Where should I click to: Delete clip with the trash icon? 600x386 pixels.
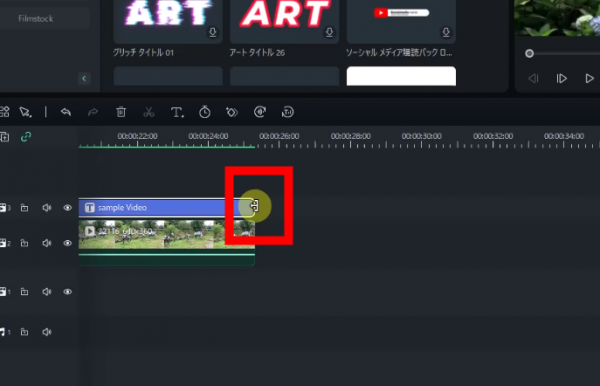click(121, 112)
